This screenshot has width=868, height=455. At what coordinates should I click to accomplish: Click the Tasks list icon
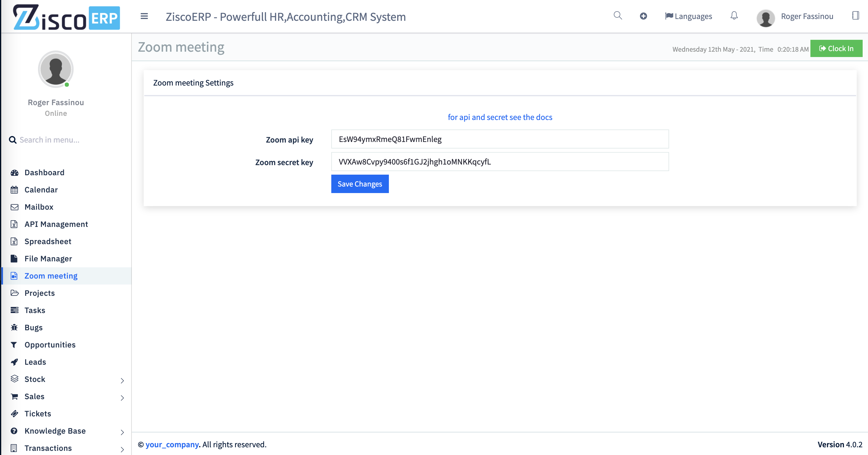coord(14,310)
